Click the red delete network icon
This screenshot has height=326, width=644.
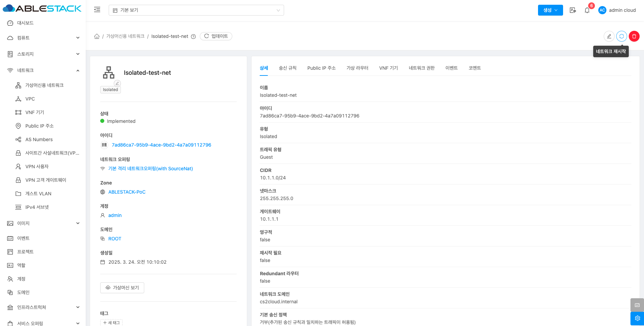click(634, 36)
